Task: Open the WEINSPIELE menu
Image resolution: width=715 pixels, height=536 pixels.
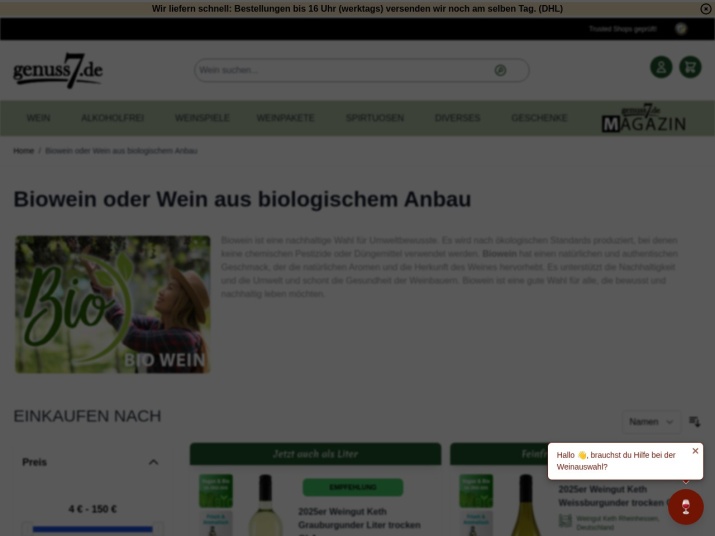Action: point(202,118)
